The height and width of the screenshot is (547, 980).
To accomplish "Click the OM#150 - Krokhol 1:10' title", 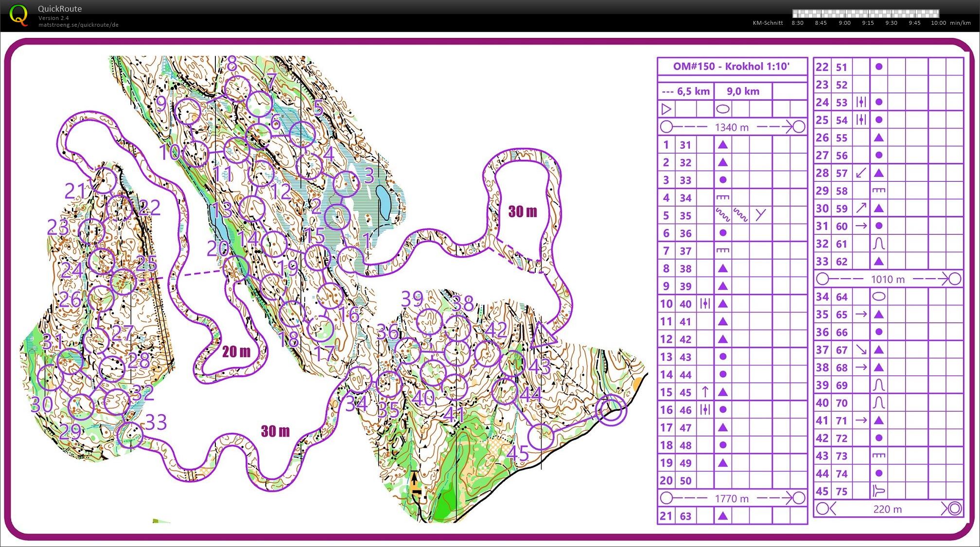I will (x=731, y=66).
